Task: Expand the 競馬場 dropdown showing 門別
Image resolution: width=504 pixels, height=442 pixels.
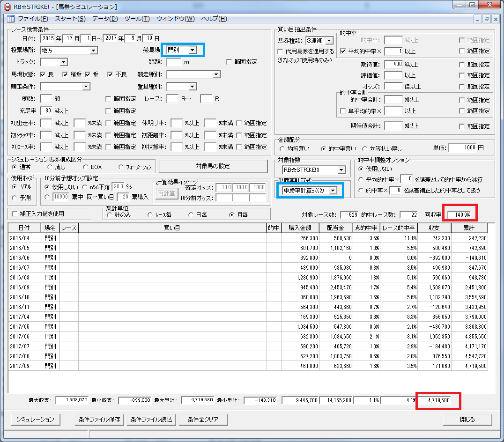Action: 192,50
